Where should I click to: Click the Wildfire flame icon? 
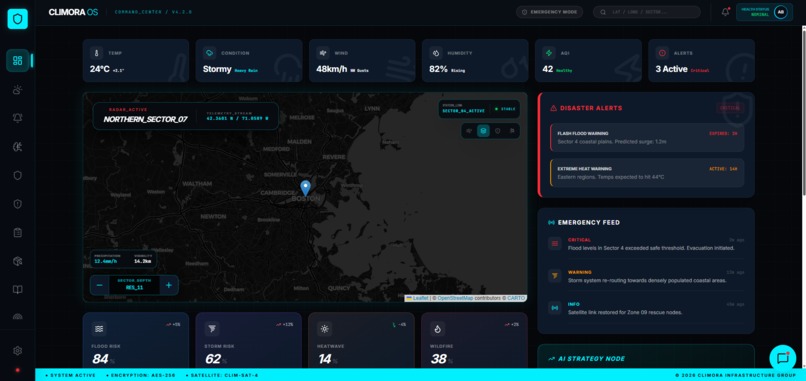[x=437, y=329]
